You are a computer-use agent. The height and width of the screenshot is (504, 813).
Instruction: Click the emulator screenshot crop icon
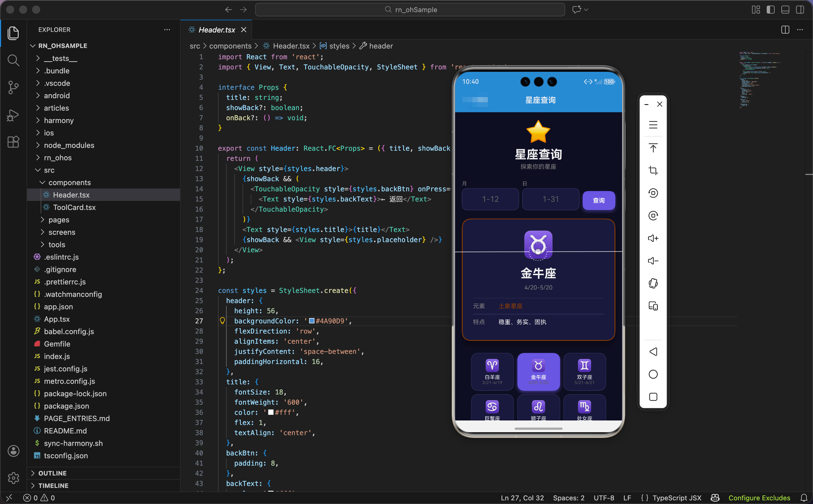653,170
